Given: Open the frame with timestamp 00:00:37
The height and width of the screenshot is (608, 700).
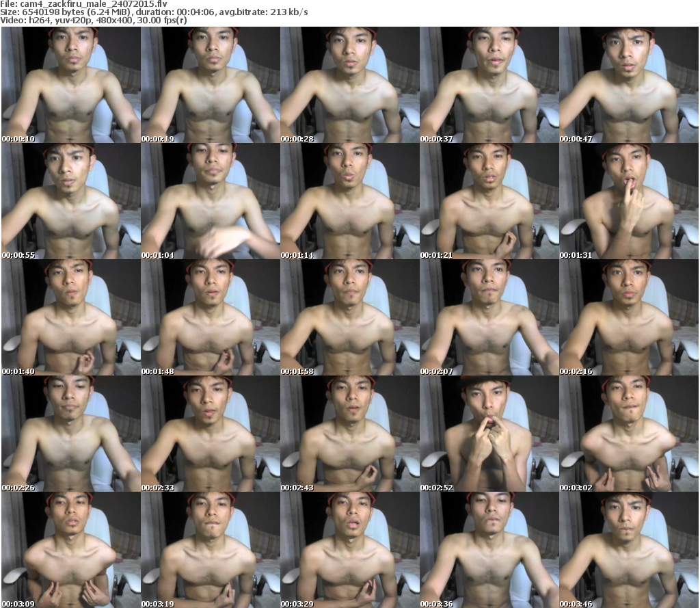Looking at the screenshot, I should click(x=489, y=85).
